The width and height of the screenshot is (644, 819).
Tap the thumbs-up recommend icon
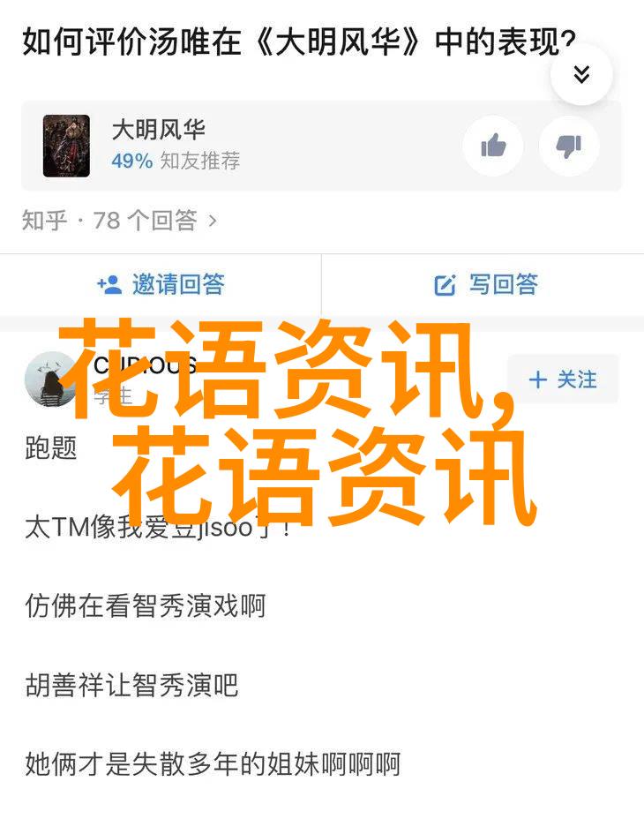[x=493, y=146]
